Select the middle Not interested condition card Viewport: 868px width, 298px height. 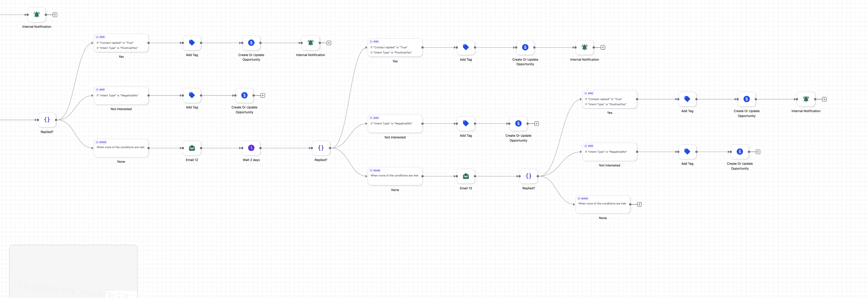(395, 124)
